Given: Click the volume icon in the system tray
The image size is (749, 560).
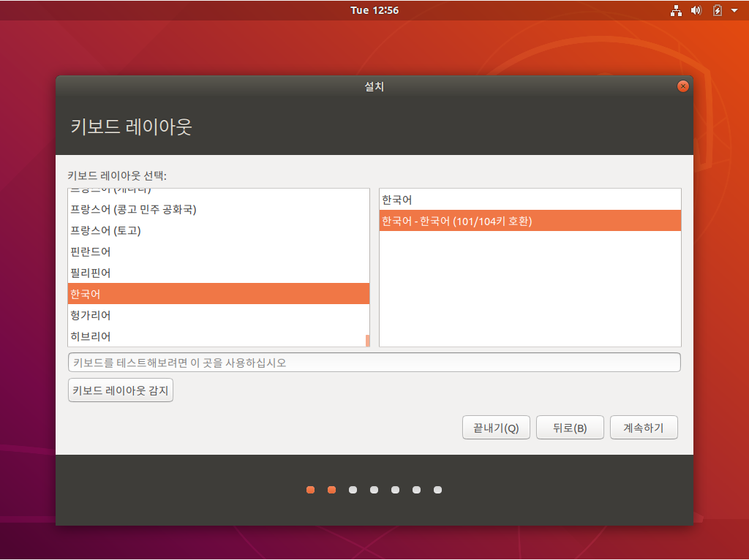Looking at the screenshot, I should click(696, 10).
